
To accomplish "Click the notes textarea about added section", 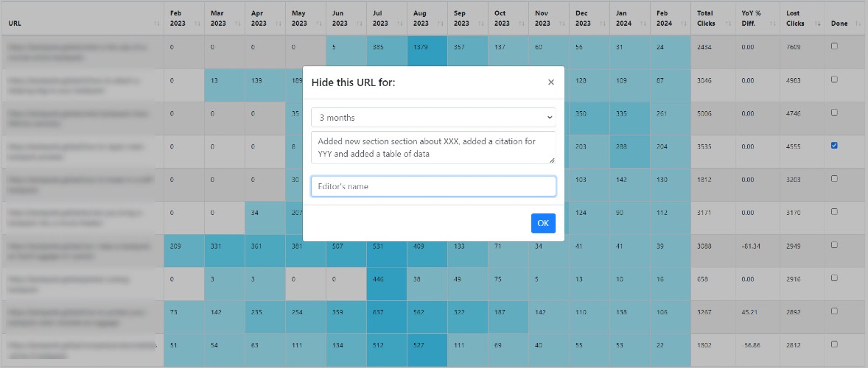I will click(x=433, y=147).
